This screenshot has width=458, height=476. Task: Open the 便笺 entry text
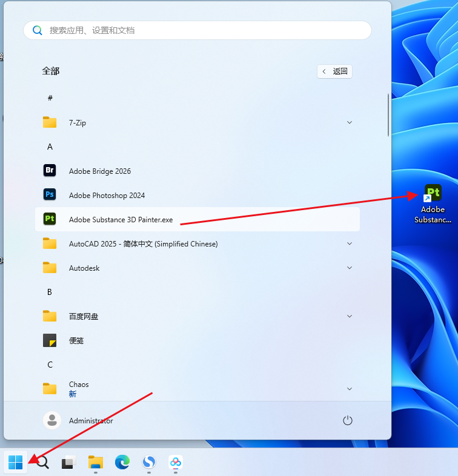(x=76, y=340)
